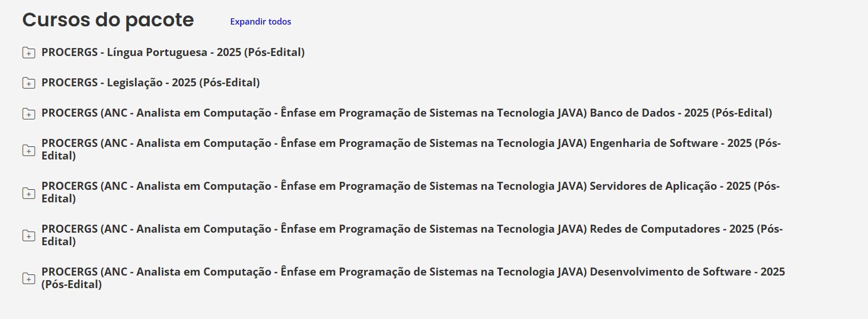868x319 pixels.
Task: Click the folder-plus icon beside PROCERGS Legislação
Action: click(29, 83)
